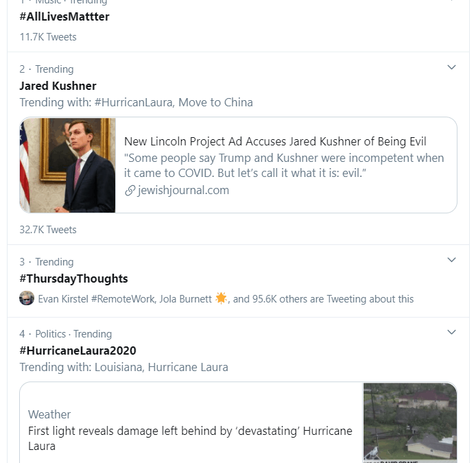Open the #HurricaneLaura2020 hashtag
Image resolution: width=476 pixels, height=463 pixels.
click(x=78, y=351)
